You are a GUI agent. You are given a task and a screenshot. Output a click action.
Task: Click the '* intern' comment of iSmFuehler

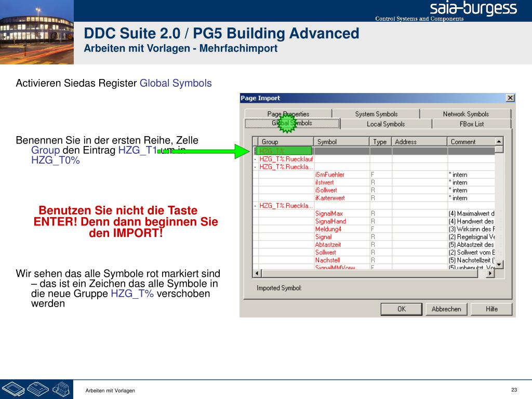click(471, 175)
